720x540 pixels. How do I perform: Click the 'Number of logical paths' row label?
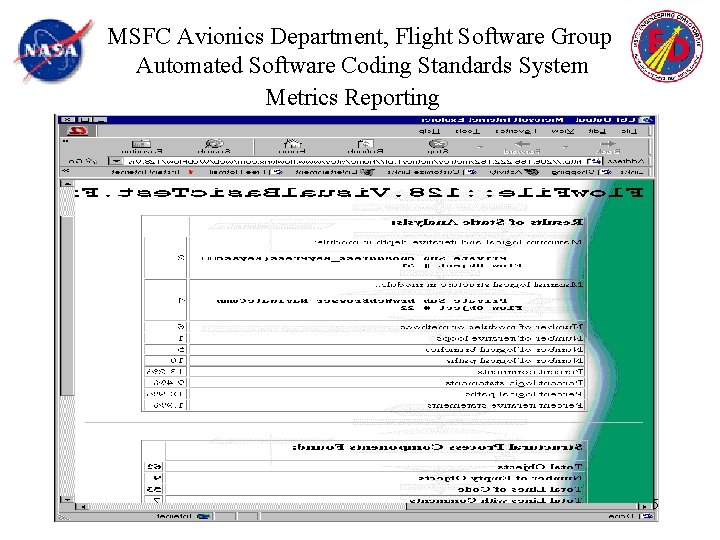coord(515,361)
